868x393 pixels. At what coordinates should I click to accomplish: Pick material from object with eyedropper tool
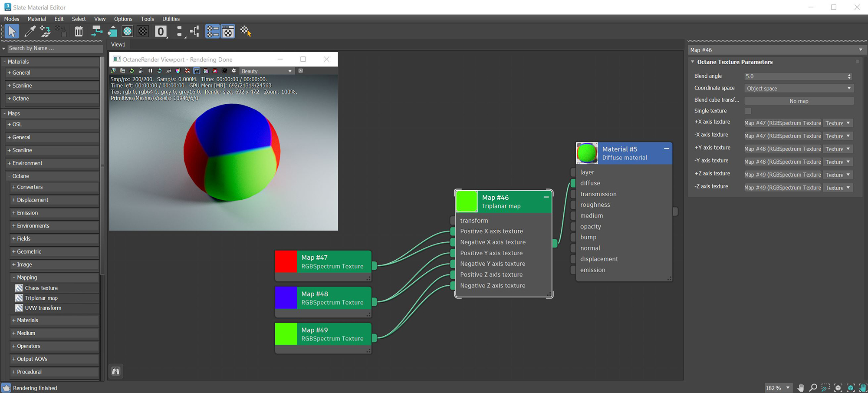(x=30, y=31)
